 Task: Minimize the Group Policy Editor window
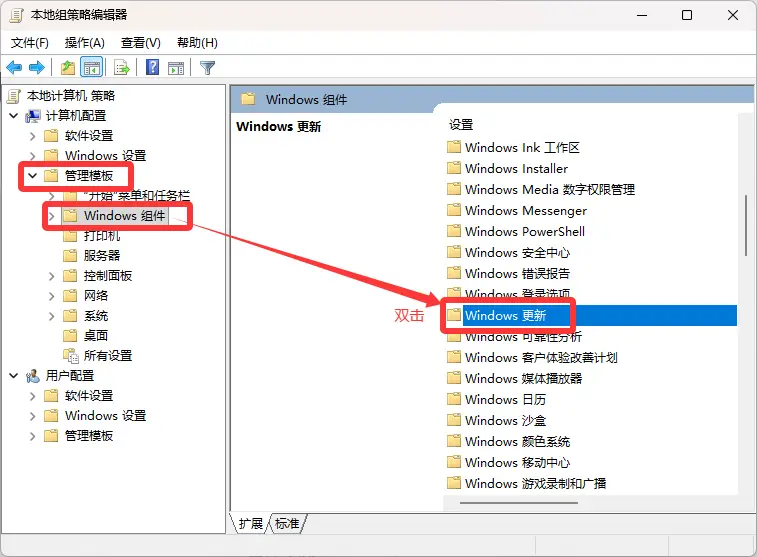pyautogui.click(x=642, y=15)
